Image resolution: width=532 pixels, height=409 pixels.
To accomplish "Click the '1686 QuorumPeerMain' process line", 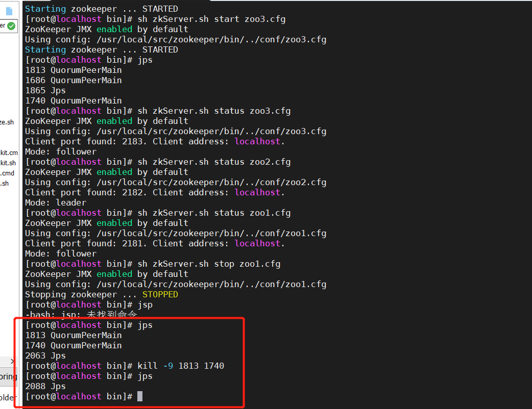I will pyautogui.click(x=74, y=80).
